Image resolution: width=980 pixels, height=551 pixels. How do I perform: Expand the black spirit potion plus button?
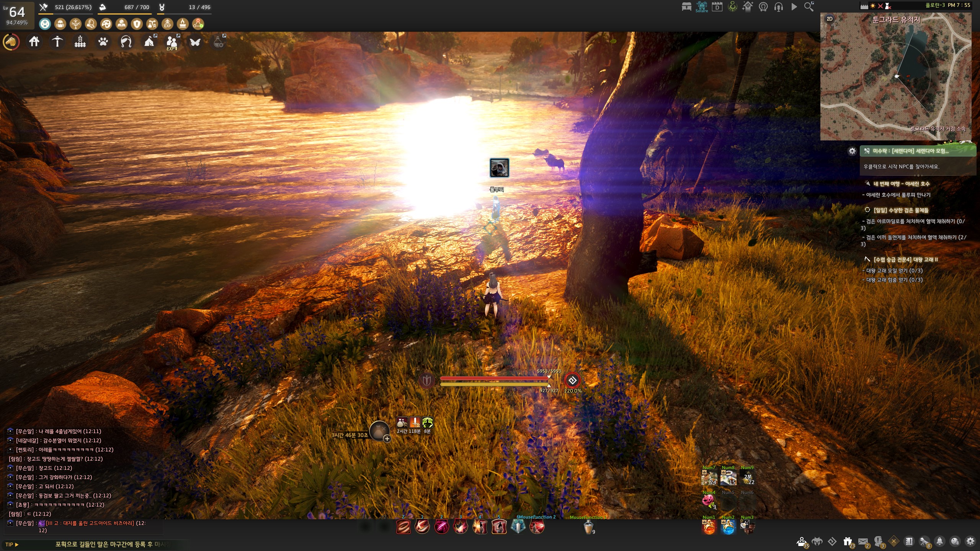click(387, 439)
